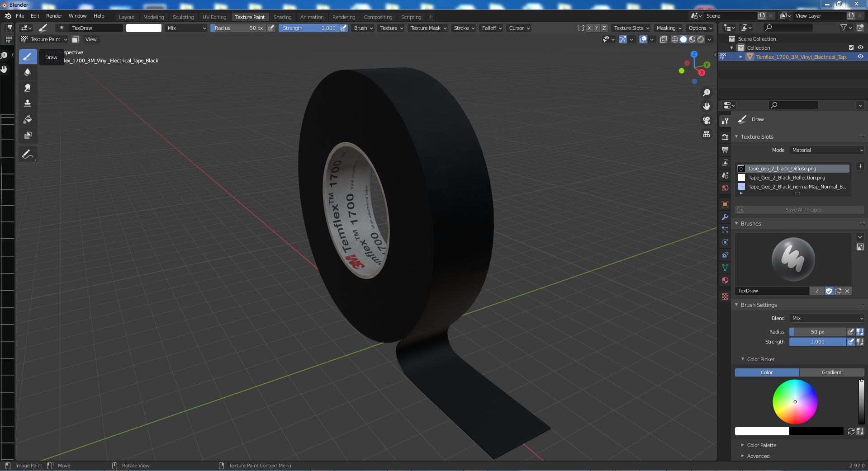Select the Fill bucket tool
The height and width of the screenshot is (471, 868).
[28, 119]
